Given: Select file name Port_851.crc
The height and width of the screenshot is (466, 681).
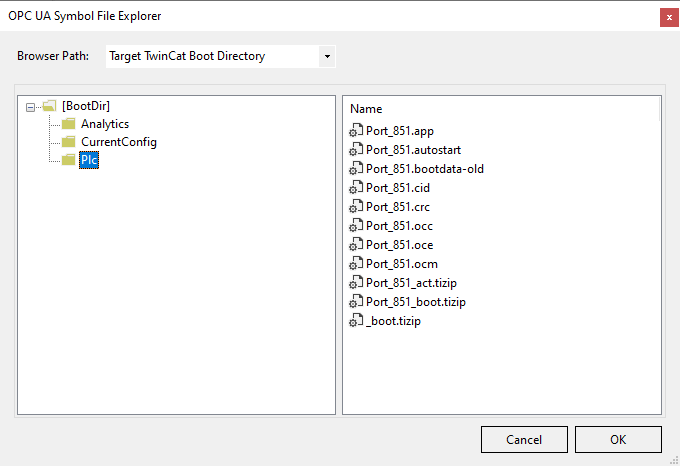Looking at the screenshot, I should [x=398, y=207].
